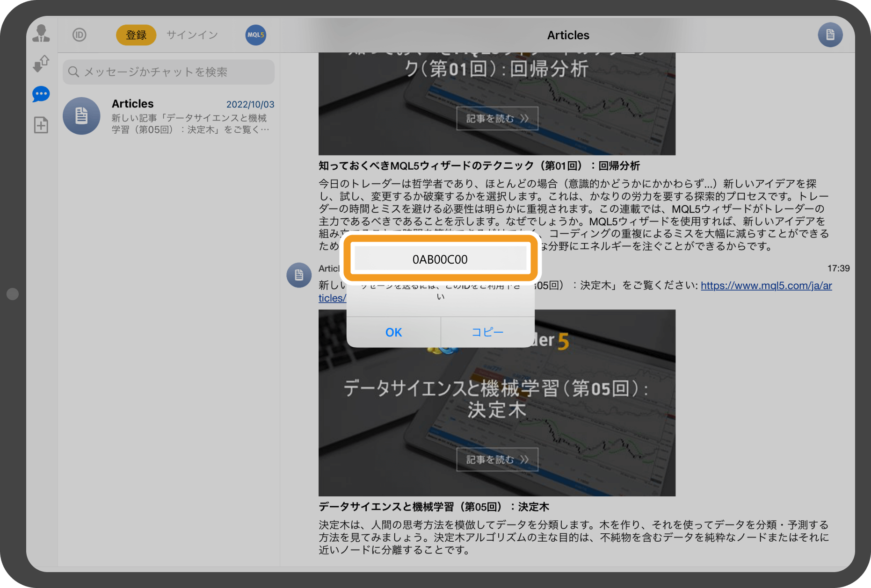Open the mql5.com/ja/articles link
This screenshot has width=871, height=588.
(766, 285)
